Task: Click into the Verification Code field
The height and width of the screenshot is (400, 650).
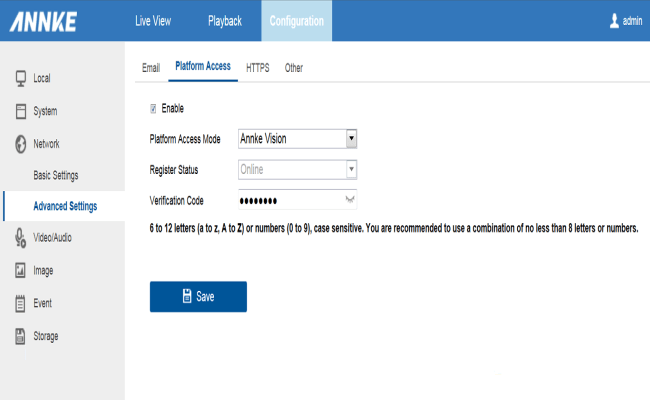Action: coord(290,200)
